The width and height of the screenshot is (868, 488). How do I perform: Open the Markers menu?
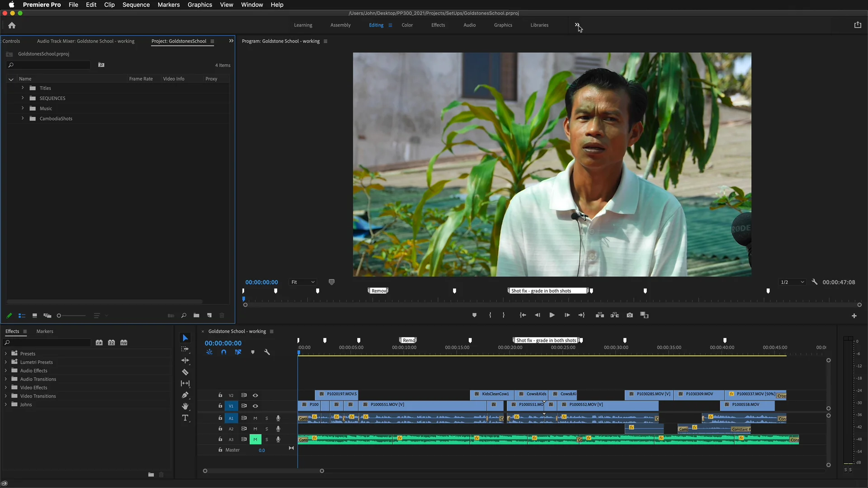click(x=169, y=5)
